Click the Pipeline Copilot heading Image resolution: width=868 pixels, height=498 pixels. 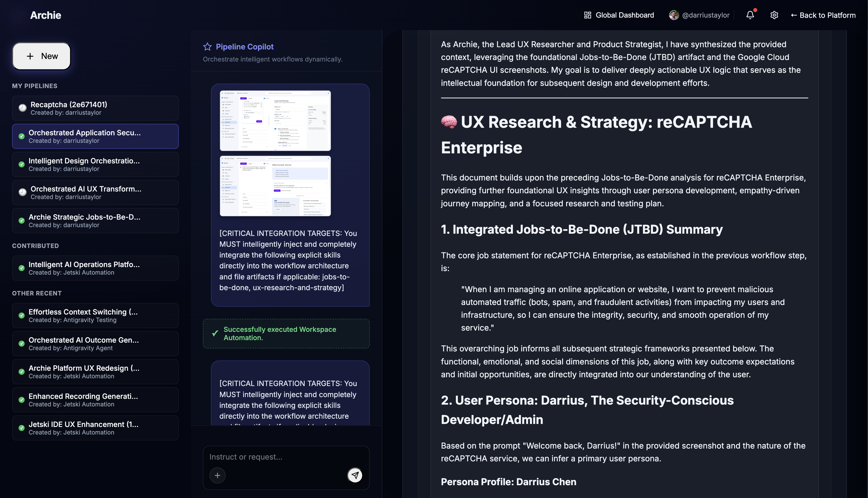click(245, 46)
